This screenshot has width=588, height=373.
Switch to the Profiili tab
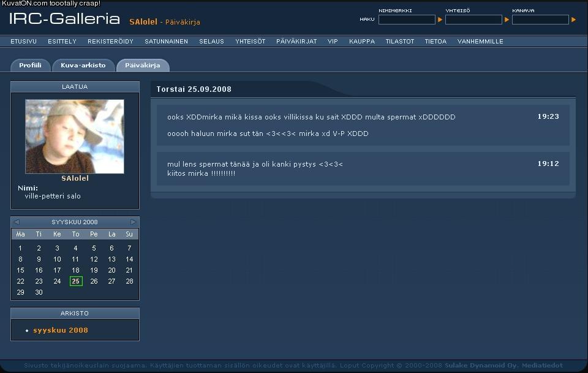(31, 65)
